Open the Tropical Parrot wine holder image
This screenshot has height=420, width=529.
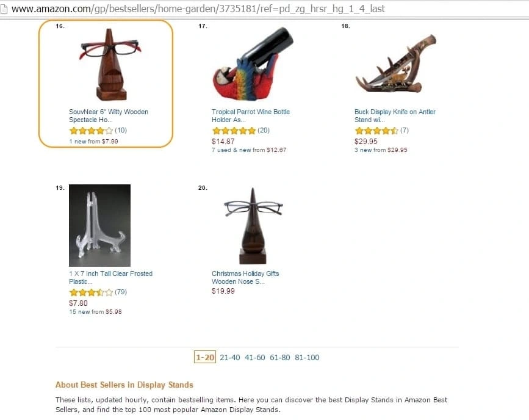[253, 64]
